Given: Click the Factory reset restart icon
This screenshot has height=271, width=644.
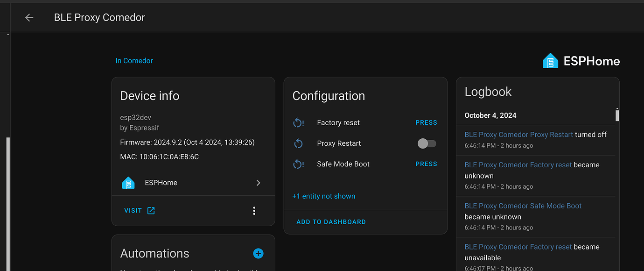Looking at the screenshot, I should 299,123.
